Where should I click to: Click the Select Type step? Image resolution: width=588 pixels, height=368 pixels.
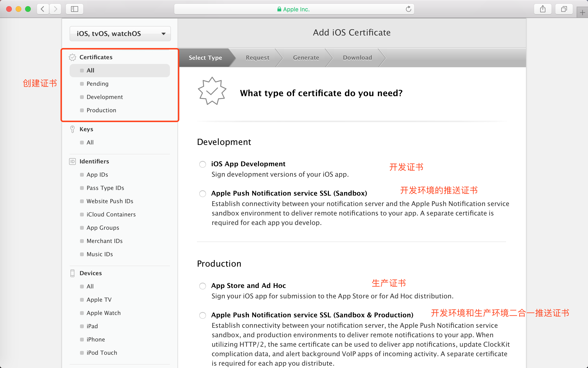205,58
